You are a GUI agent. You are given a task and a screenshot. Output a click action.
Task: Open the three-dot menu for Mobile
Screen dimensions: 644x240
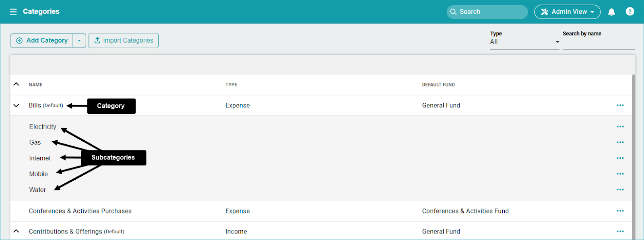click(620, 174)
